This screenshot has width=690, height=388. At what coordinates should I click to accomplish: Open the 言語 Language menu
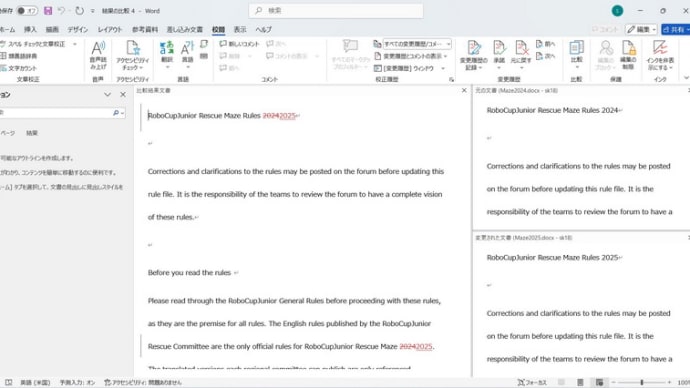(187, 55)
